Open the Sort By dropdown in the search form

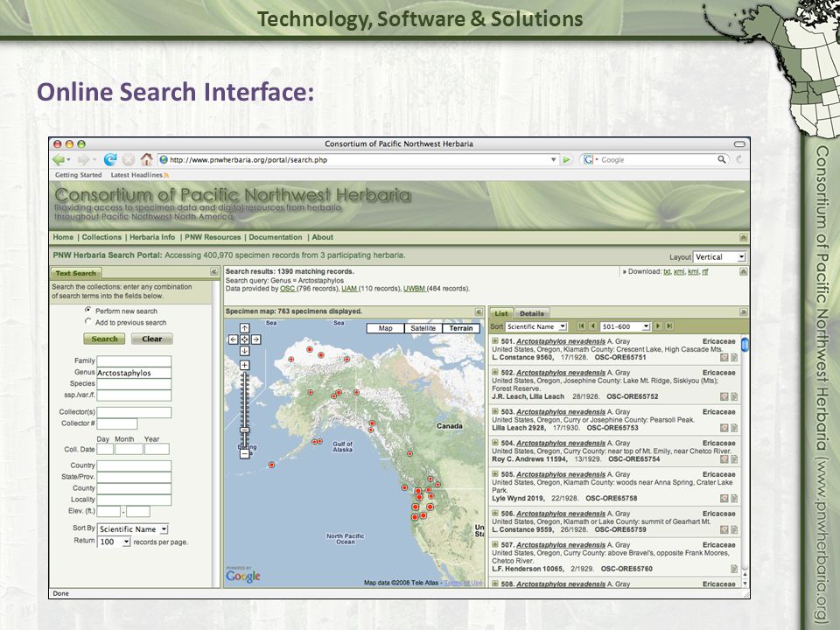(x=133, y=529)
